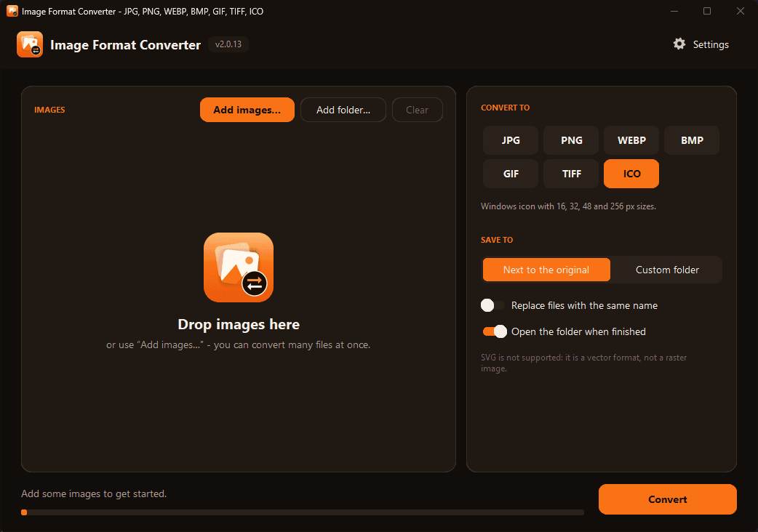Click the SAVE TO section label
The width and height of the screenshot is (758, 532).
pos(497,240)
